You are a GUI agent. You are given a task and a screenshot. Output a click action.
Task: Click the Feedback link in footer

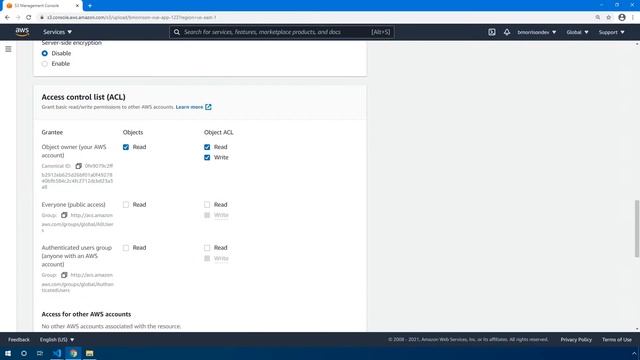coord(19,340)
